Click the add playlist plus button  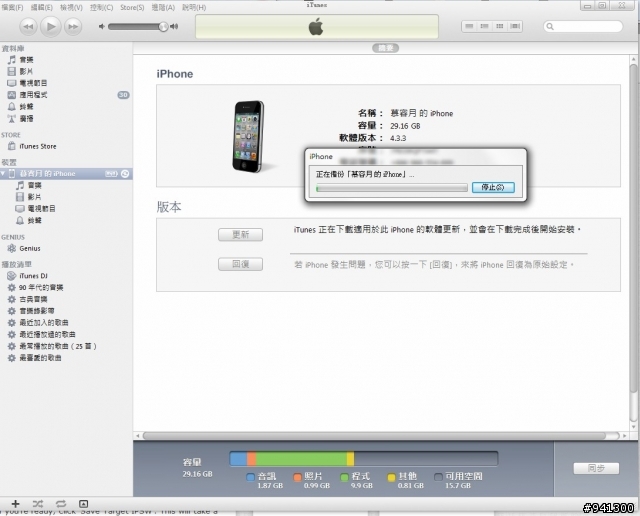point(16,504)
